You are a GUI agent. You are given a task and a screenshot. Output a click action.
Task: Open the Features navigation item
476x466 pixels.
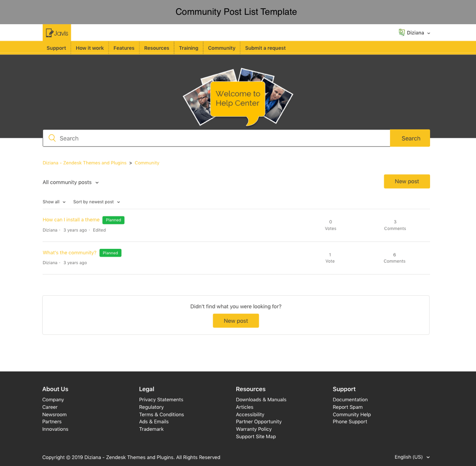[x=124, y=48]
